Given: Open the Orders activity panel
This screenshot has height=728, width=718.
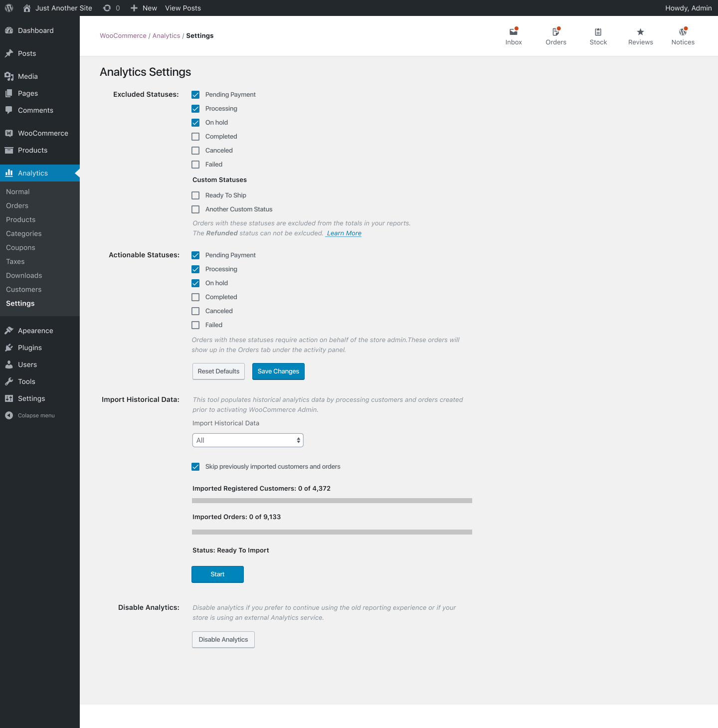Looking at the screenshot, I should (x=556, y=36).
